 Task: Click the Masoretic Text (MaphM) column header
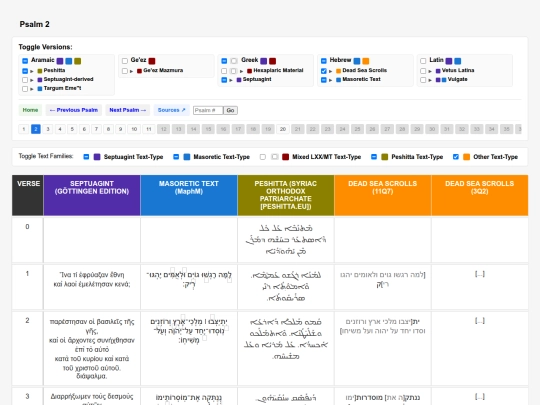[189, 195]
